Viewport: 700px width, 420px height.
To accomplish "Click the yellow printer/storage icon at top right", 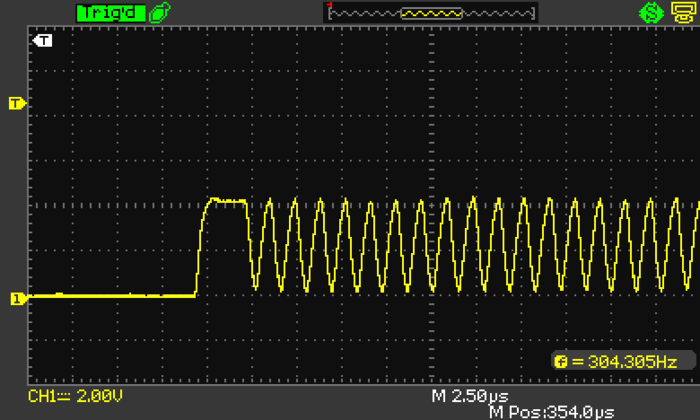I will click(x=682, y=13).
